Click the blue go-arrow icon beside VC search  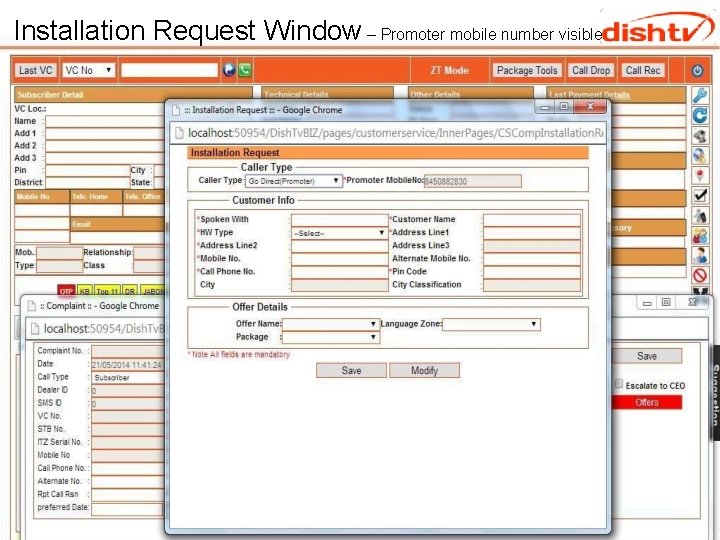coord(229,70)
